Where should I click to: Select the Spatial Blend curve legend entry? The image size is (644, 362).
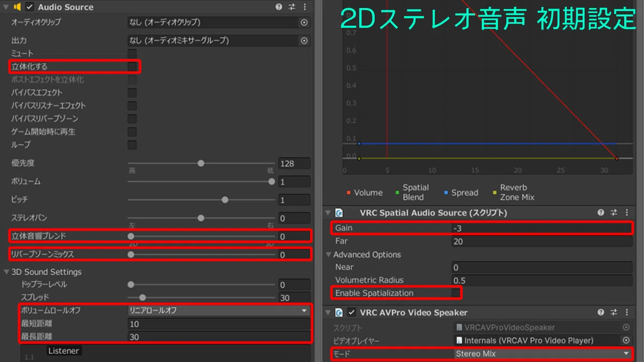pos(412,193)
